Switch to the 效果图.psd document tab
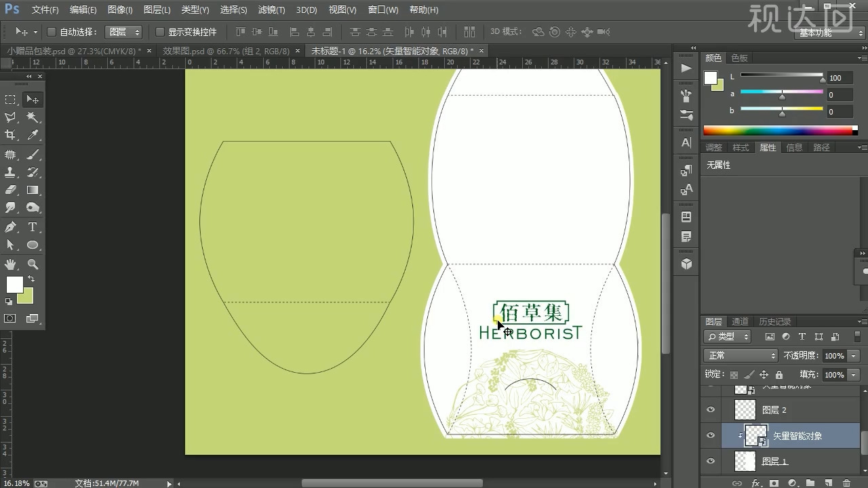The height and width of the screenshot is (488, 868). coord(226,52)
